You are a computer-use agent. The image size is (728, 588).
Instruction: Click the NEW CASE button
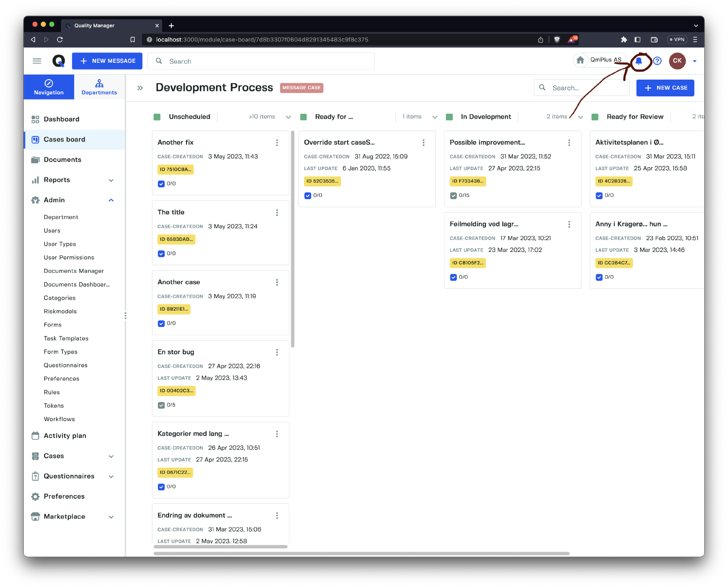point(665,88)
